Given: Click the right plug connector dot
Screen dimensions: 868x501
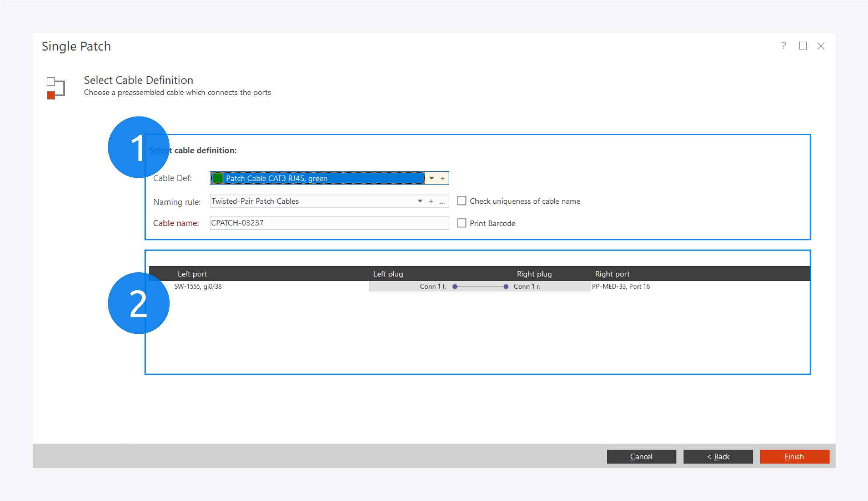Looking at the screenshot, I should [506, 286].
